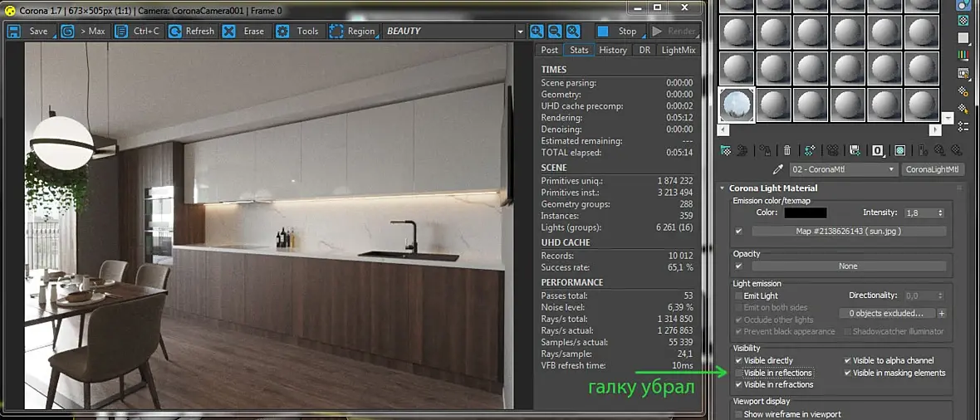Open the LightMix tab
This screenshot has height=420, width=980.
tap(679, 50)
